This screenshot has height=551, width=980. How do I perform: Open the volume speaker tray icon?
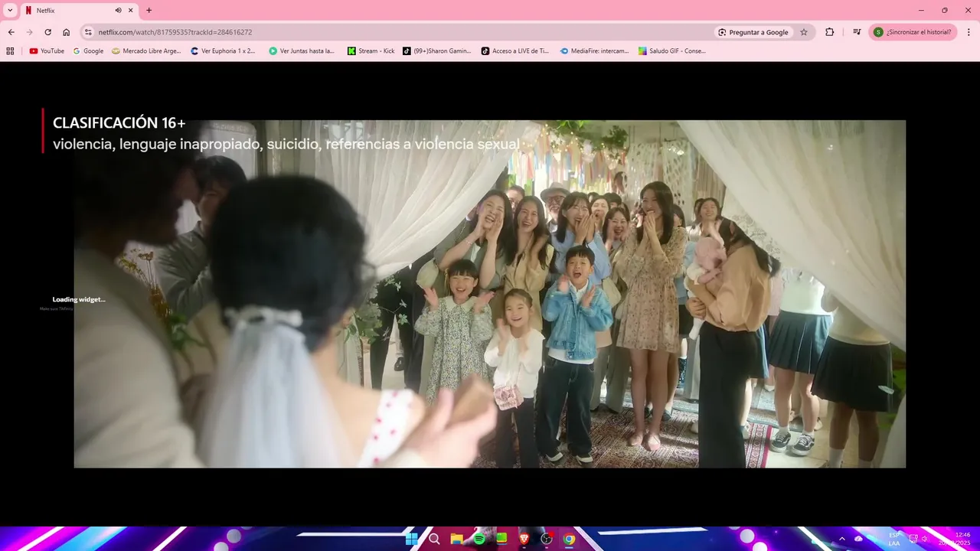[925, 539]
